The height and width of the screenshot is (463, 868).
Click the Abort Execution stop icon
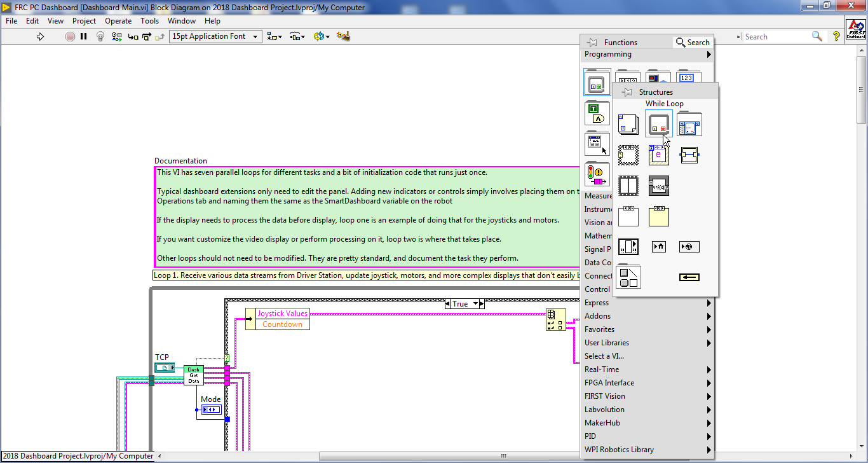(x=70, y=36)
